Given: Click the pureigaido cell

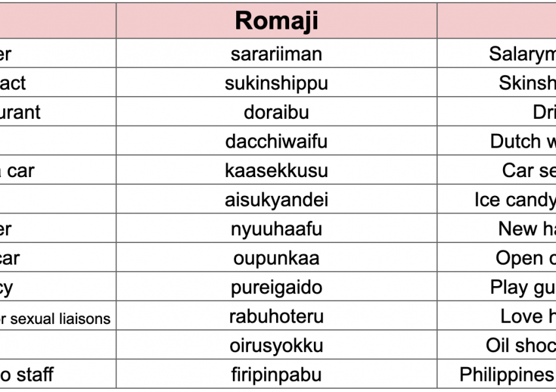Looking at the screenshot, I should point(276,287).
